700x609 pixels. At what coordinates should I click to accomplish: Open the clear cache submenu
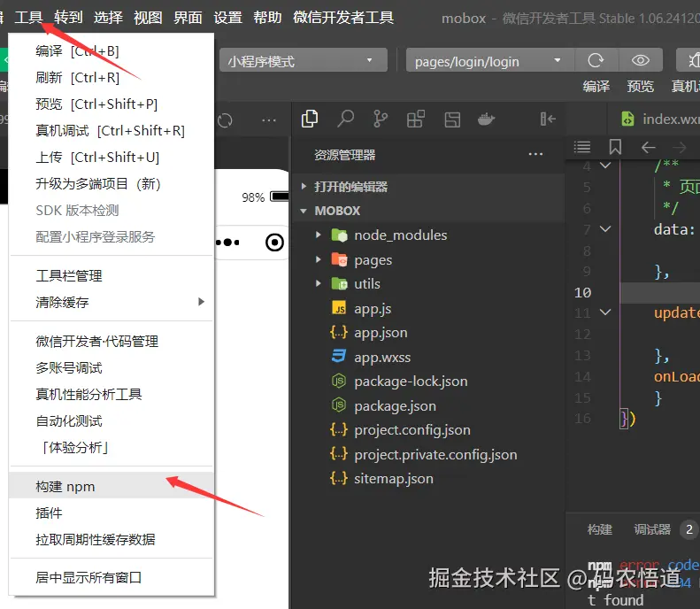(112, 302)
